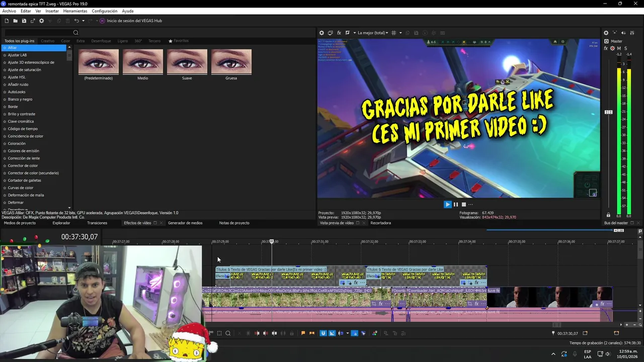Open the zoom magnifier tool in the timeline toolbar
The image size is (644, 362).
[x=228, y=333]
